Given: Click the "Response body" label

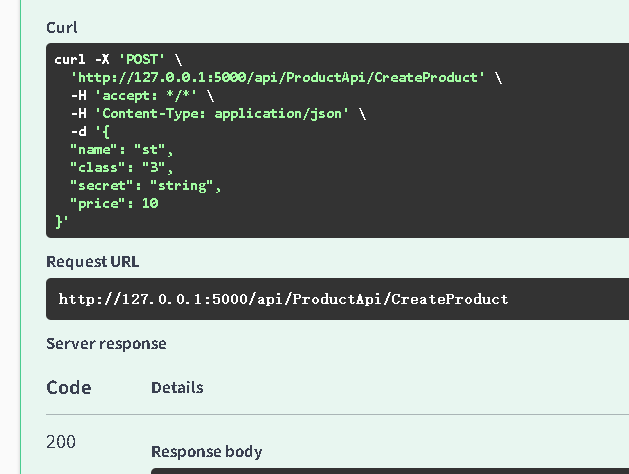Looking at the screenshot, I should coord(206,452).
